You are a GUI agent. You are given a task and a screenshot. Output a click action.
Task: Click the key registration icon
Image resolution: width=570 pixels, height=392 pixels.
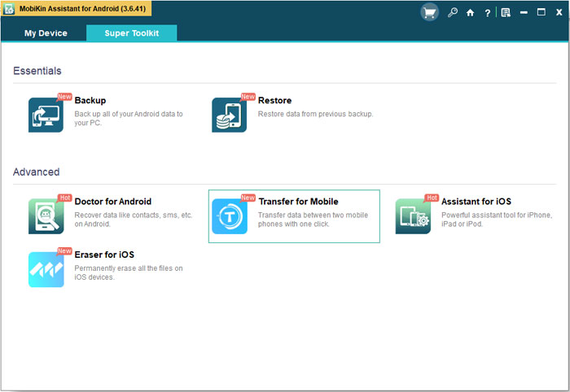coord(453,13)
